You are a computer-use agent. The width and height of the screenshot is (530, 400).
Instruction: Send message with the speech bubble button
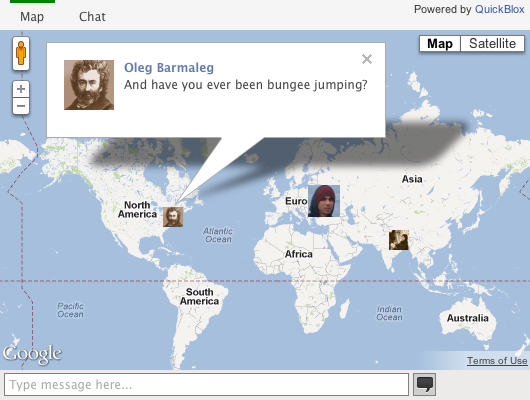tap(425, 384)
